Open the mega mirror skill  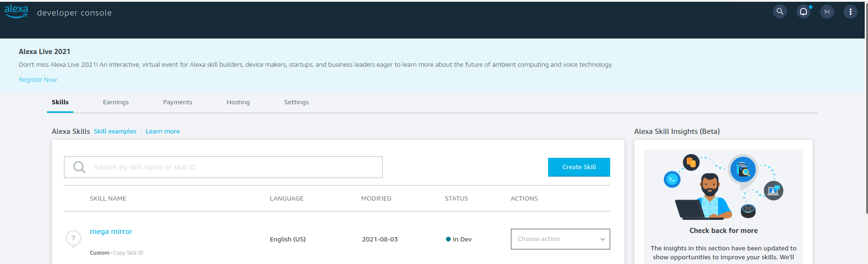click(x=111, y=231)
